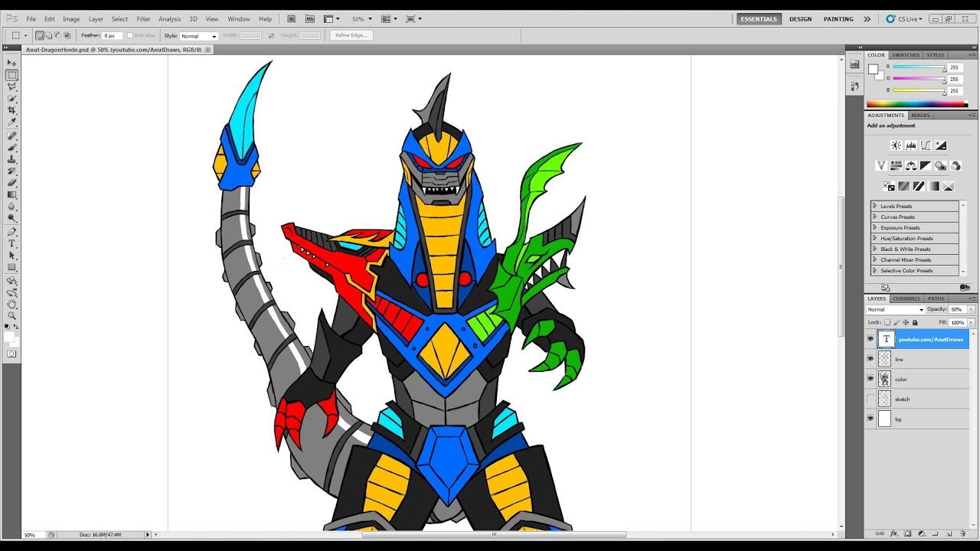This screenshot has height=551, width=980.
Task: Switch to the Channels tab
Action: [906, 298]
